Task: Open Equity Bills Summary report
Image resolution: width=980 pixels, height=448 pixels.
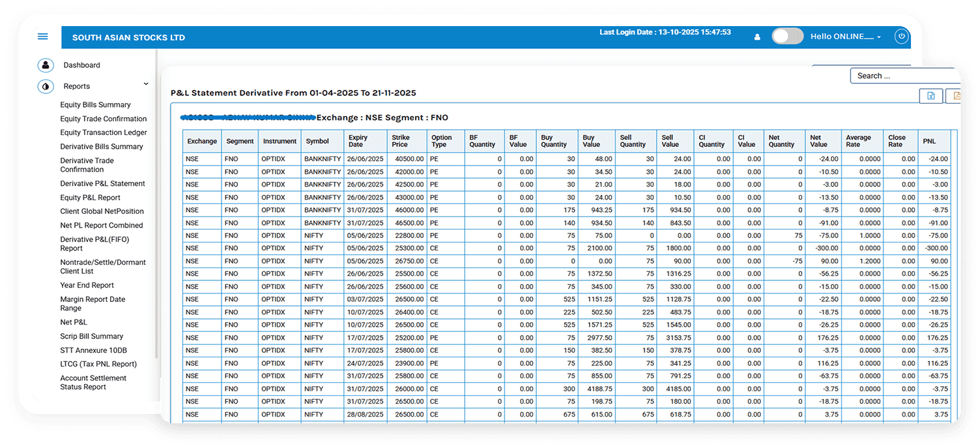Action: [x=95, y=105]
